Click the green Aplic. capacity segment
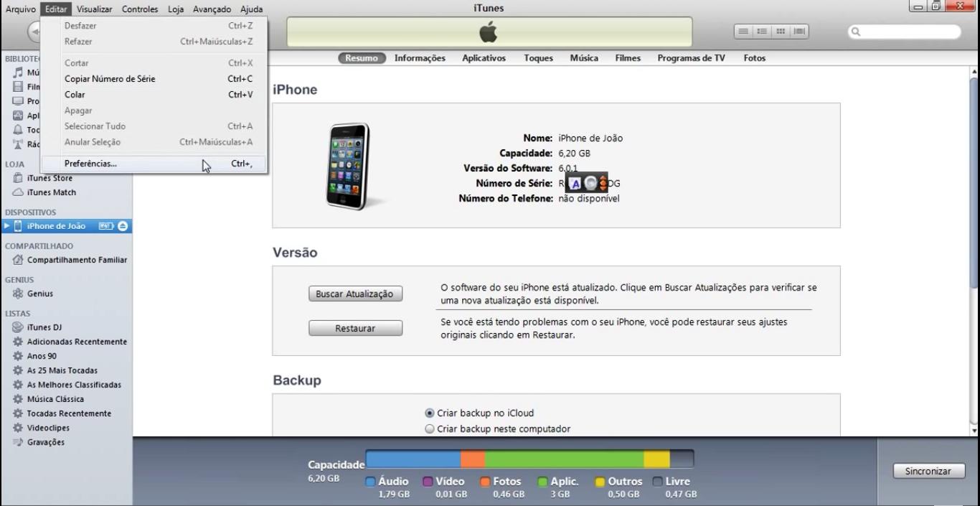The width and height of the screenshot is (980, 506). click(565, 459)
